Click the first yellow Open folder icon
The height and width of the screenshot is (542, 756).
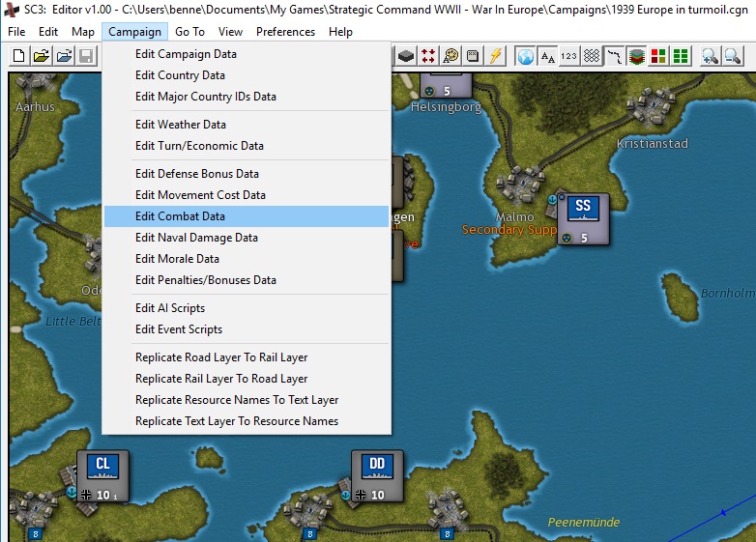tap(42, 56)
